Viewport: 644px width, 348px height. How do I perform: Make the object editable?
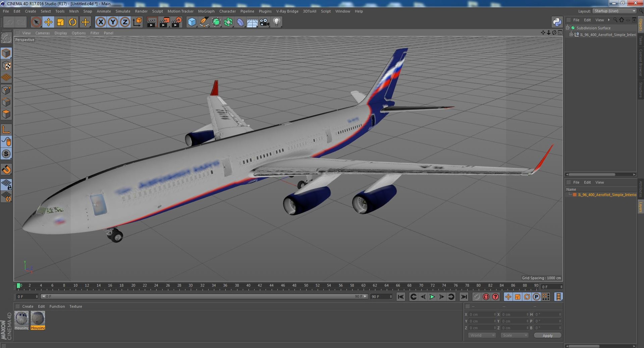(6, 38)
